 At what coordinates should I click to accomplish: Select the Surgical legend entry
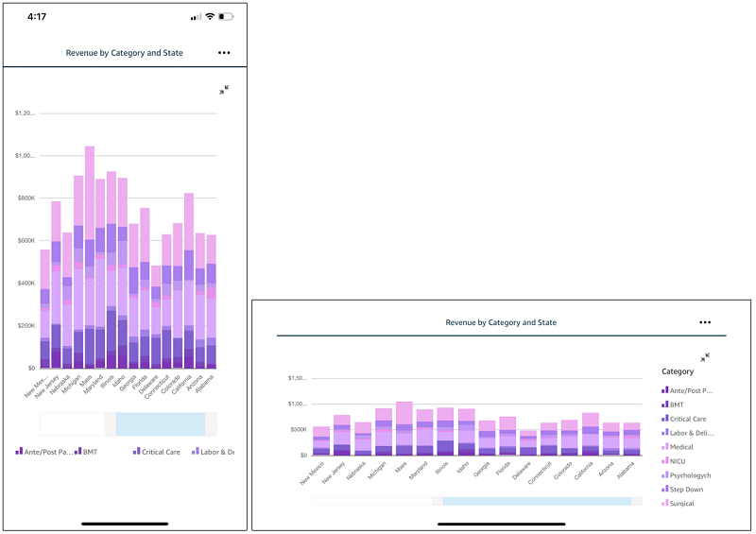pyautogui.click(x=678, y=503)
